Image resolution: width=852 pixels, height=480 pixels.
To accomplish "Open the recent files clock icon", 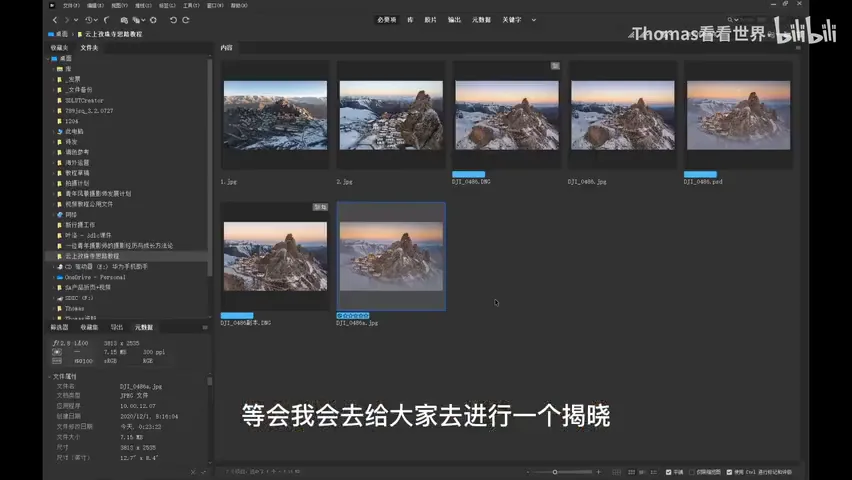I will 89,20.
